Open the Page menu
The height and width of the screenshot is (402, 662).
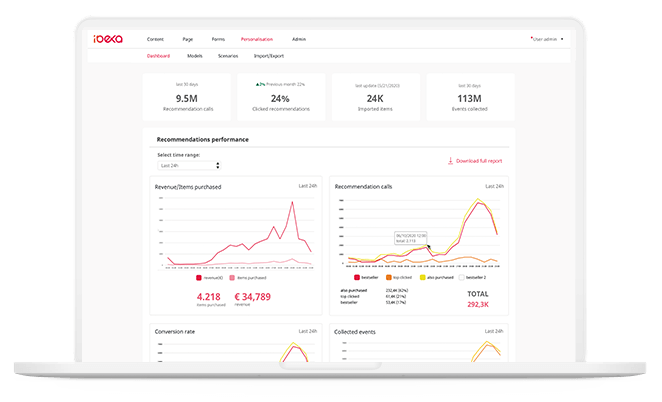coord(187,39)
